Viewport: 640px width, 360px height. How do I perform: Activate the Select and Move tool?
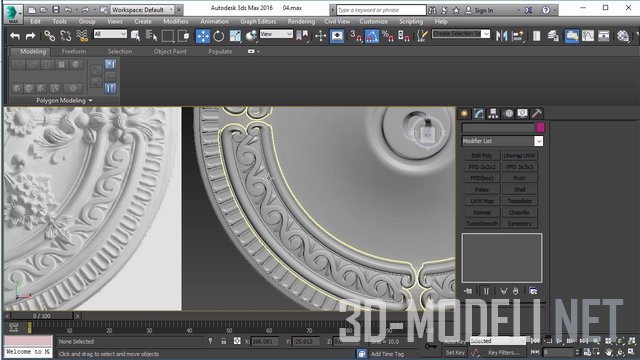point(203,36)
